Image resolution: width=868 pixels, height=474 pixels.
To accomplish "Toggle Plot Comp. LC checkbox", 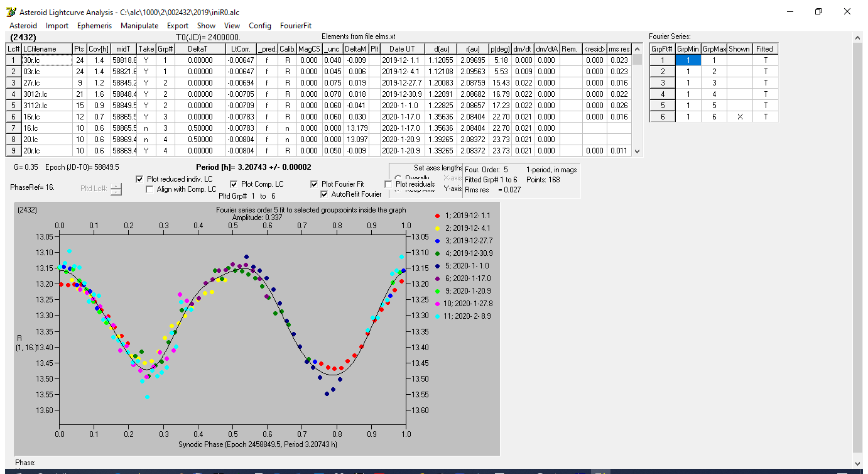I will 234,184.
